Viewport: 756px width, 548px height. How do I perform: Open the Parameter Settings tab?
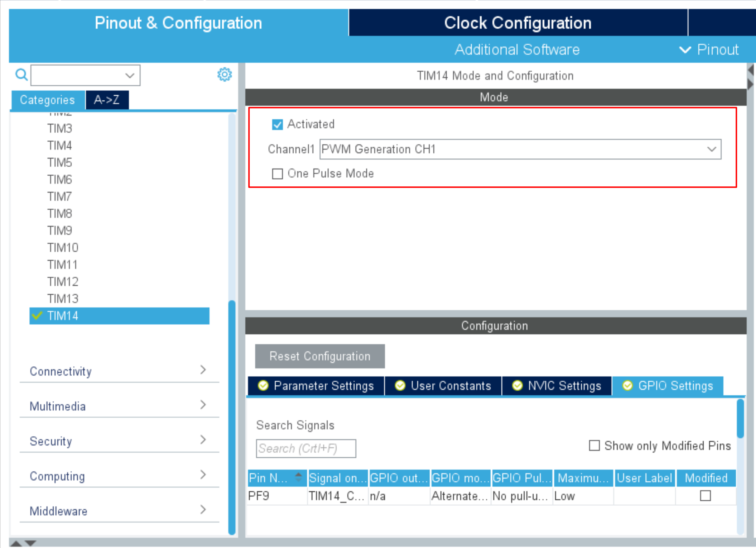coord(316,386)
